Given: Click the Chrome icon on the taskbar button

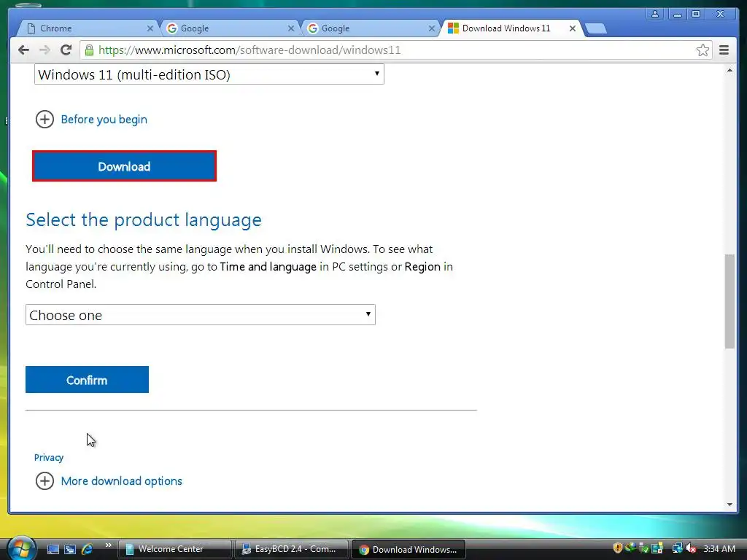Looking at the screenshot, I should [364, 550].
